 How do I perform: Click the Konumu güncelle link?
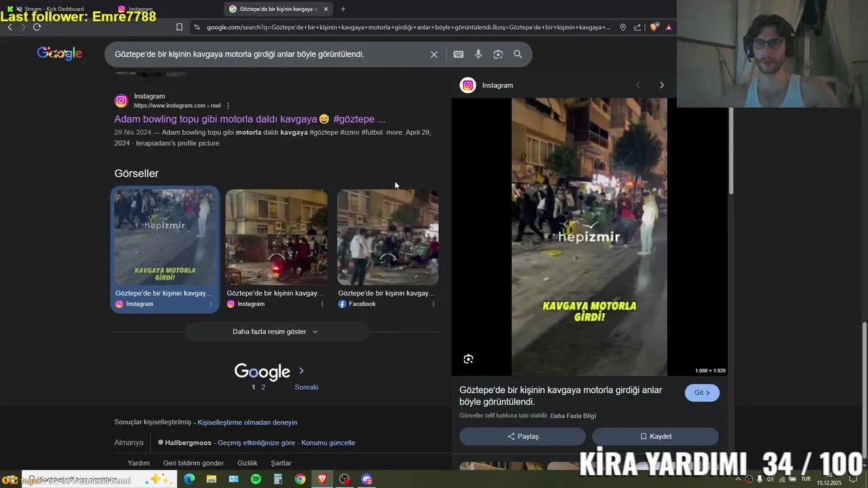tap(328, 443)
